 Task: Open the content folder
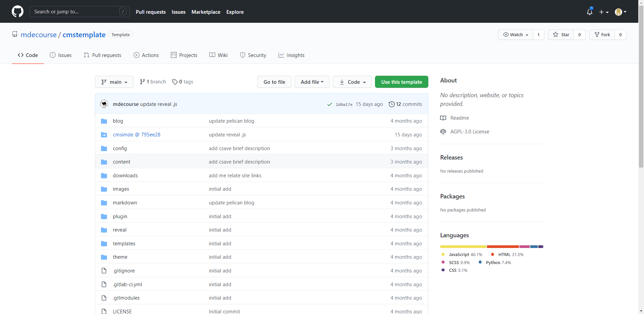121,162
